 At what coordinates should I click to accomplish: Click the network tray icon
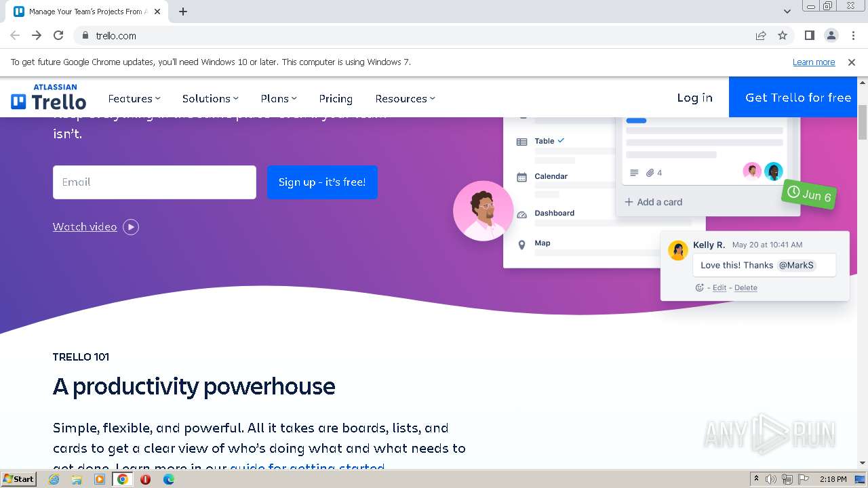[x=787, y=479]
